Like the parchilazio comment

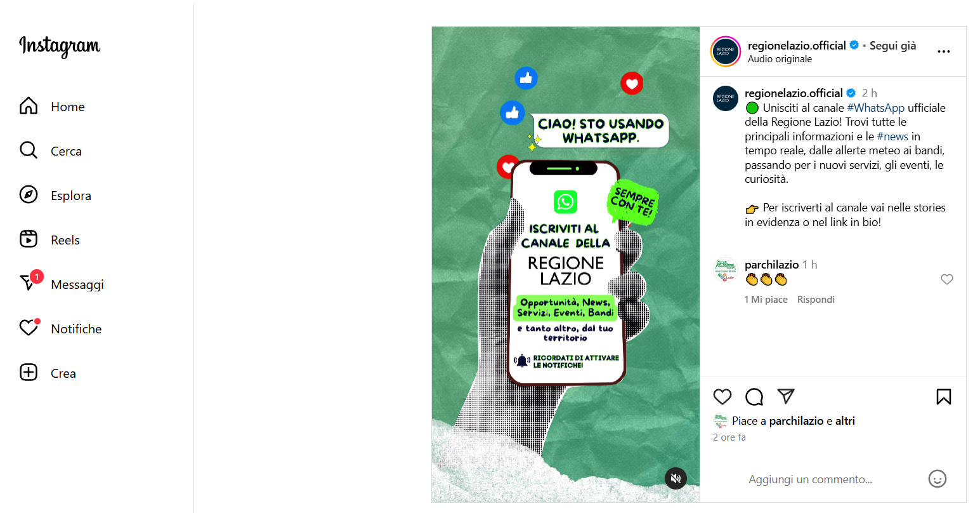tap(947, 279)
